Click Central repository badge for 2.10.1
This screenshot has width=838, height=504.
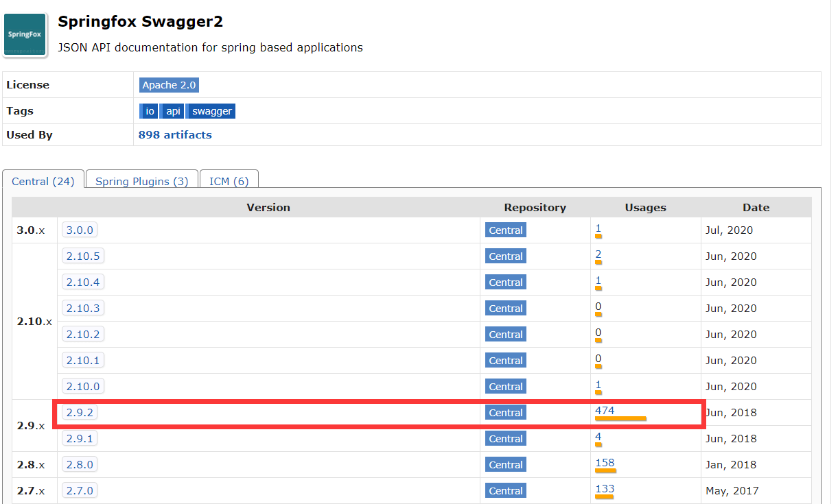click(506, 361)
